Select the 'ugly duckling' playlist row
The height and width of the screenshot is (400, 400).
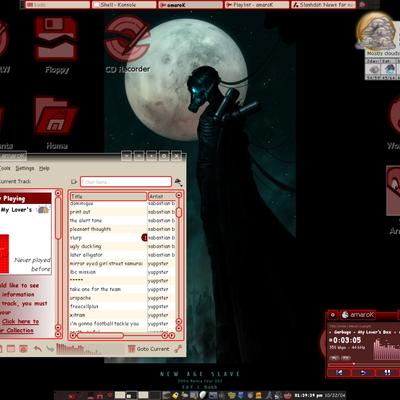coord(122,247)
